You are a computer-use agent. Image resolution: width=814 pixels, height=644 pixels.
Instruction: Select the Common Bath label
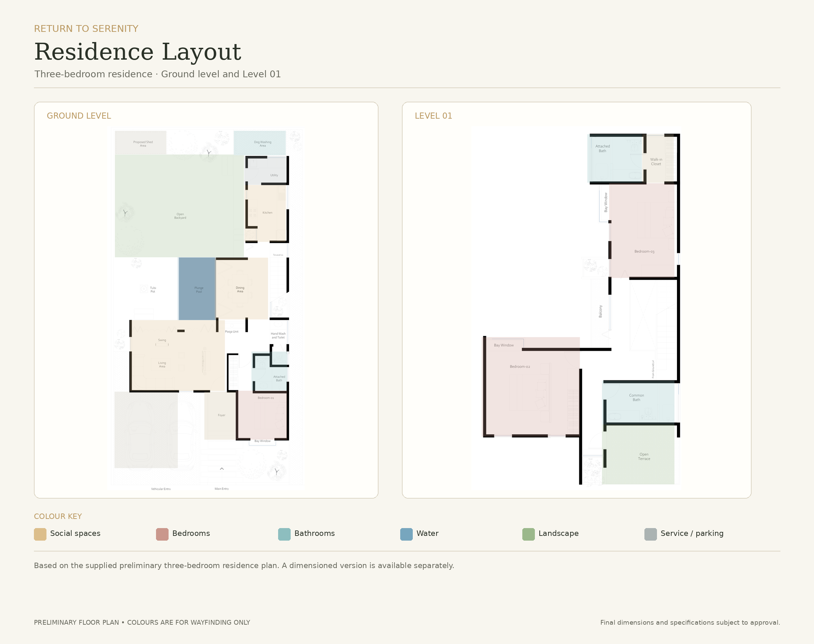636,398
